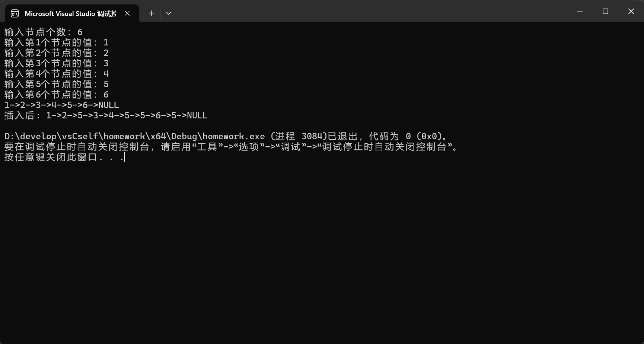The image size is (644, 344).
Task: Click the homework.exe file path text
Action: [133, 136]
